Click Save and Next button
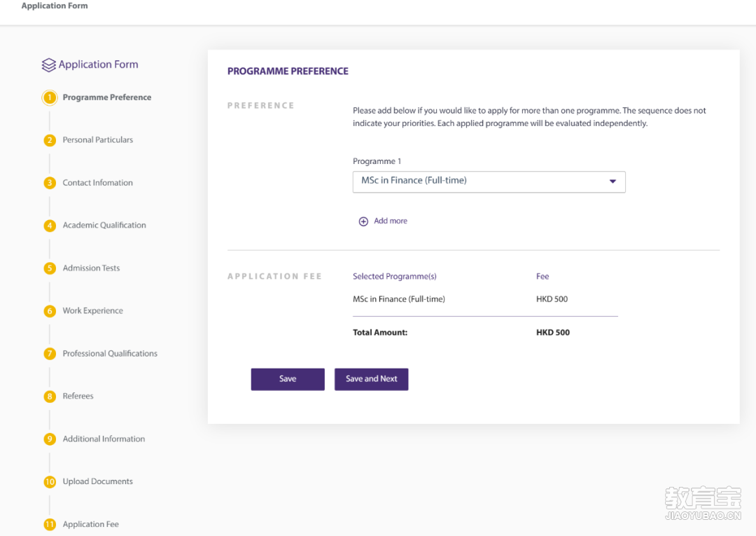This screenshot has width=756, height=536. pyautogui.click(x=371, y=379)
